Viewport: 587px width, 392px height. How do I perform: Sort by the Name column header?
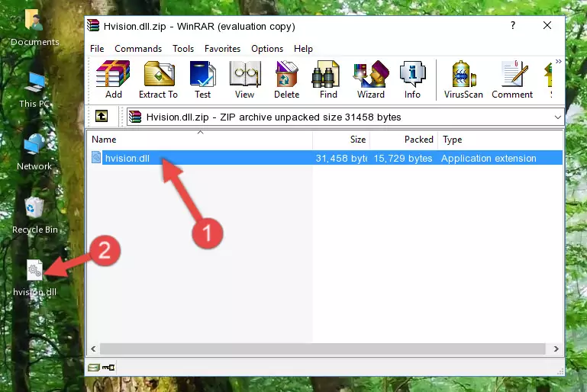[x=200, y=140]
